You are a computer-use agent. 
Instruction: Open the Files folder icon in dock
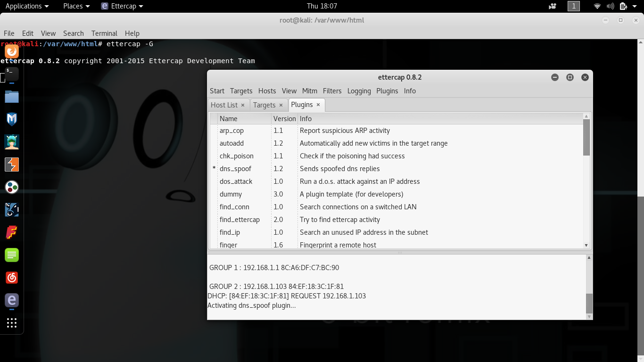[12, 97]
